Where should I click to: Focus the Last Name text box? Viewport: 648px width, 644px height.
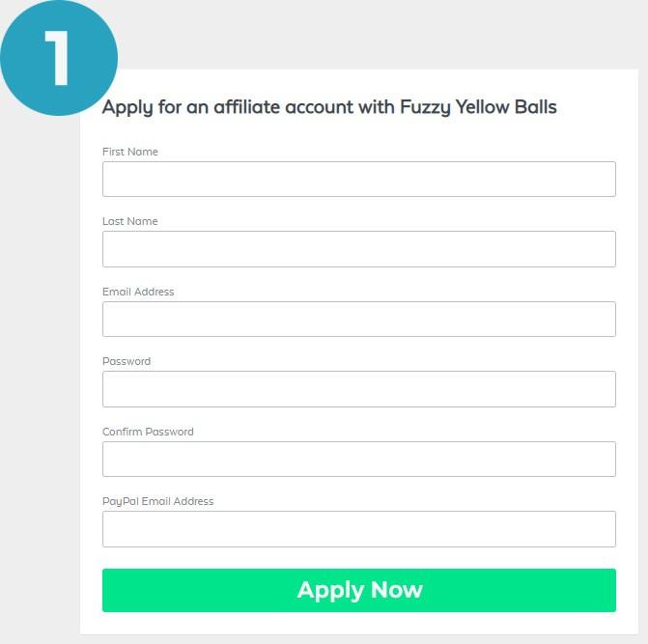click(x=358, y=249)
